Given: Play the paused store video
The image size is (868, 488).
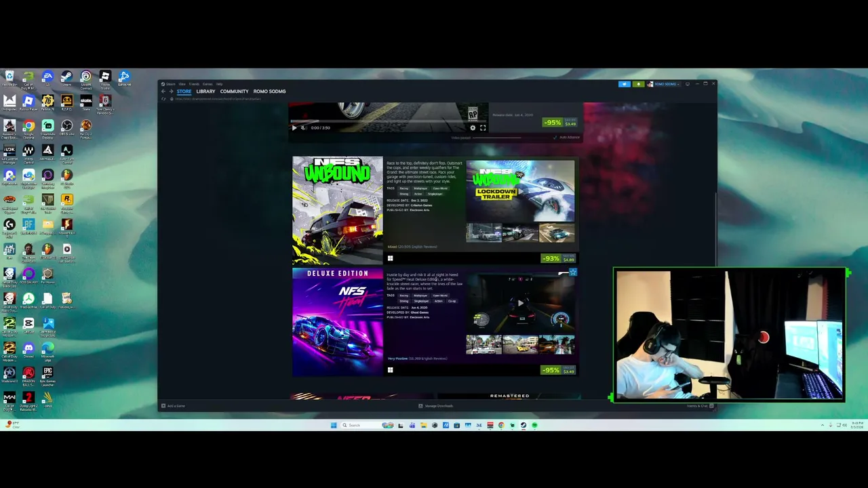Looking at the screenshot, I should coord(294,127).
